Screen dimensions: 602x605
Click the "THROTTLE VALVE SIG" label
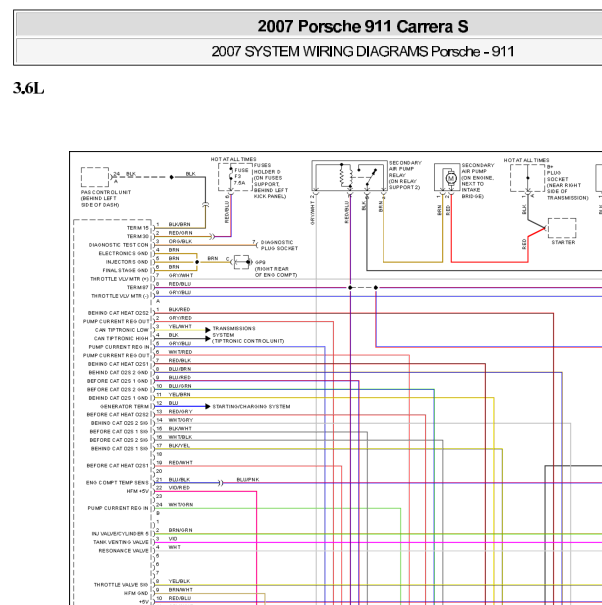point(121,585)
